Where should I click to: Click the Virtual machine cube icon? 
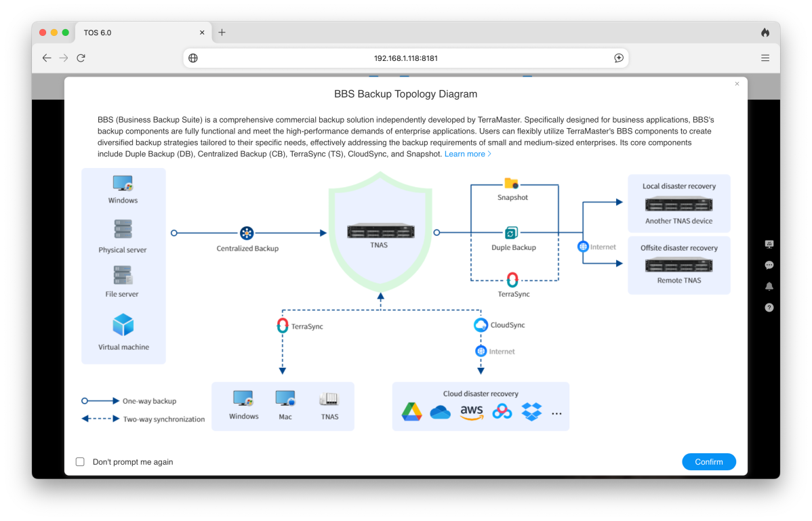123,325
